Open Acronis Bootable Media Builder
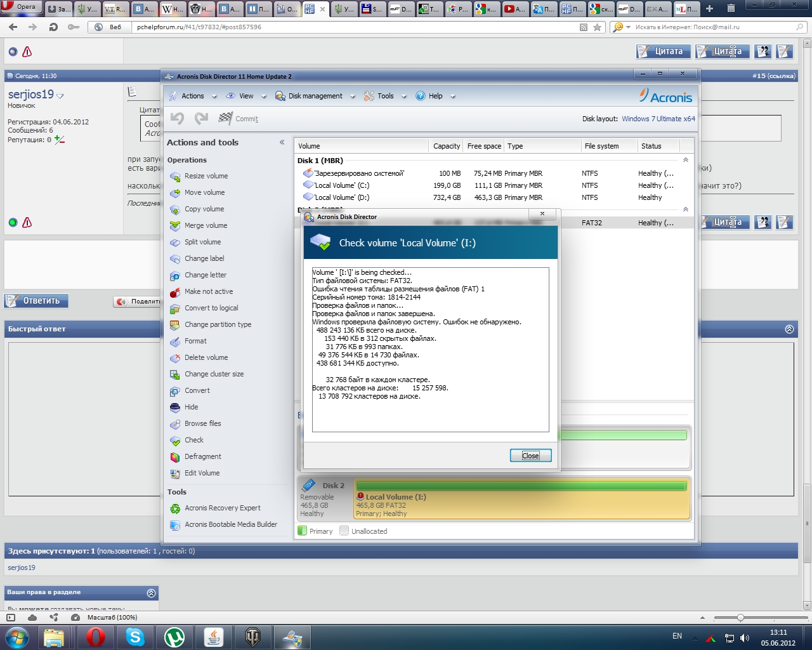The height and width of the screenshot is (650, 812). (x=223, y=524)
